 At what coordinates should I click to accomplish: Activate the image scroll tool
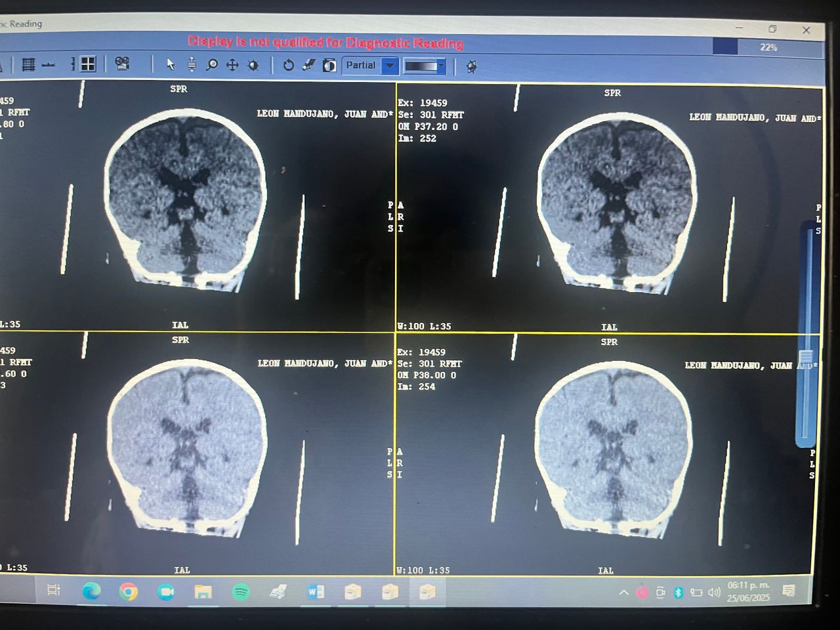[192, 64]
